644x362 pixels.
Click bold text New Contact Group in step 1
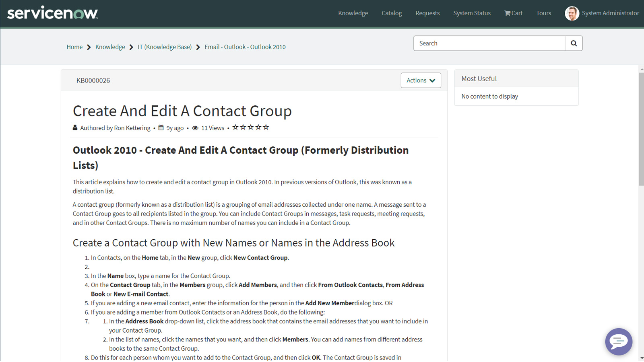pos(260,258)
